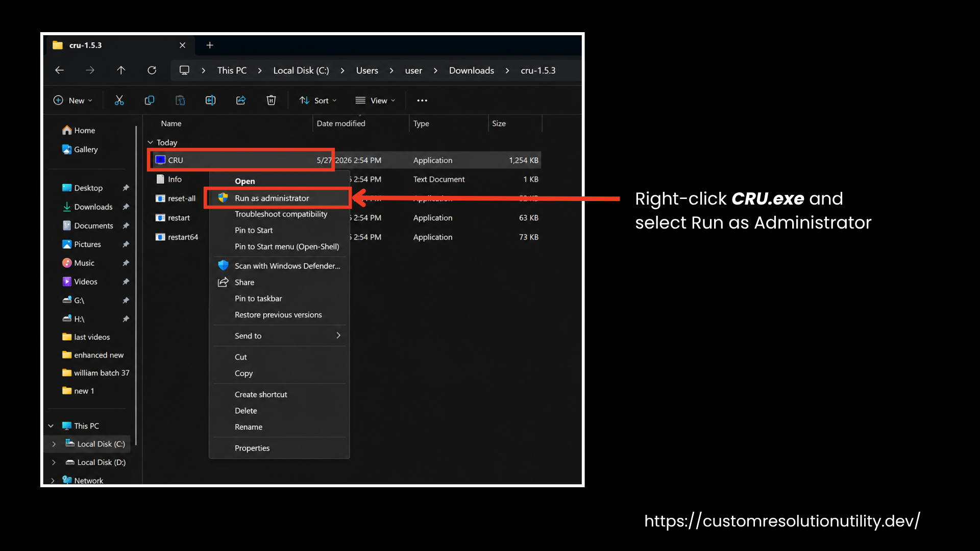Select the CRU application file icon
This screenshot has height=551, width=980.
(x=160, y=160)
